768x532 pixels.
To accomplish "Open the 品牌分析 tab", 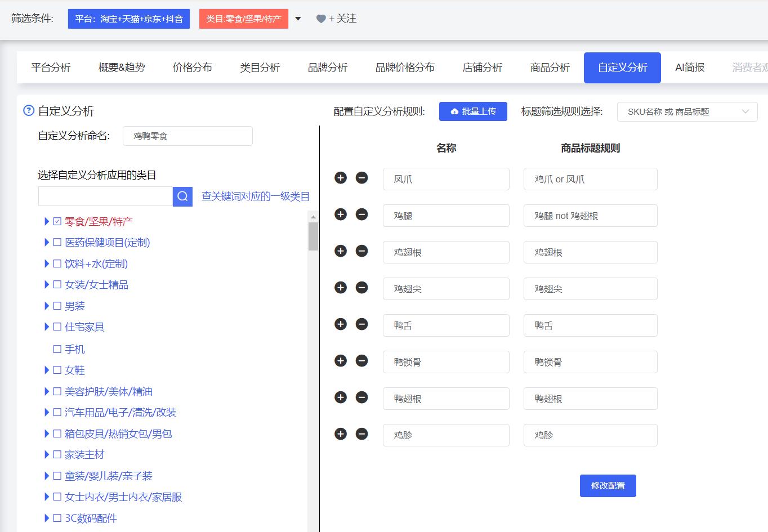I will tap(328, 68).
